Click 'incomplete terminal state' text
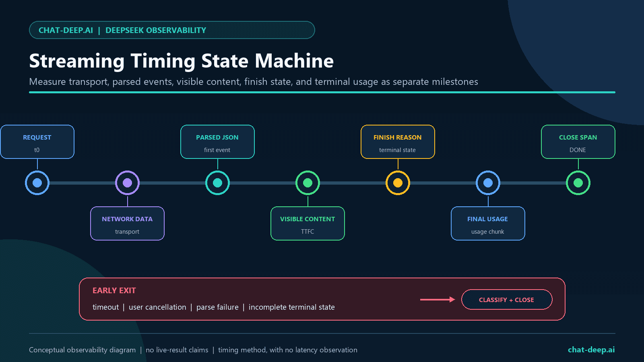 click(x=292, y=307)
